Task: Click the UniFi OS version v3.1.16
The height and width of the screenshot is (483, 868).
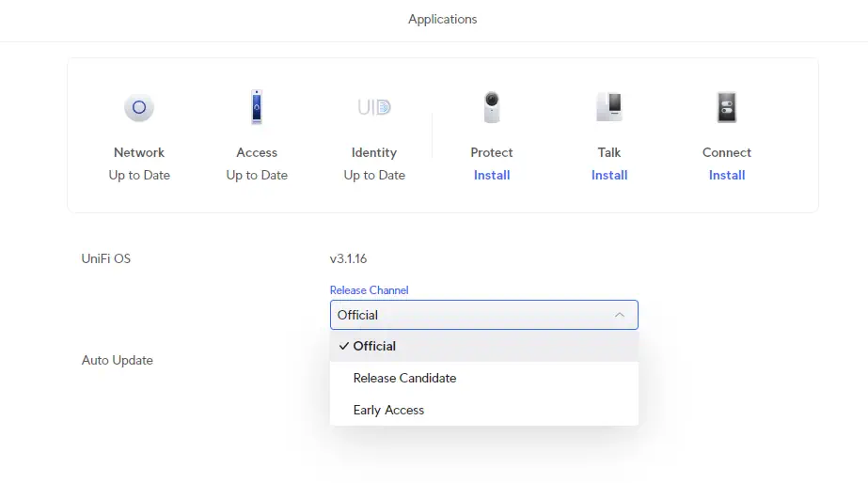Action: click(x=348, y=258)
